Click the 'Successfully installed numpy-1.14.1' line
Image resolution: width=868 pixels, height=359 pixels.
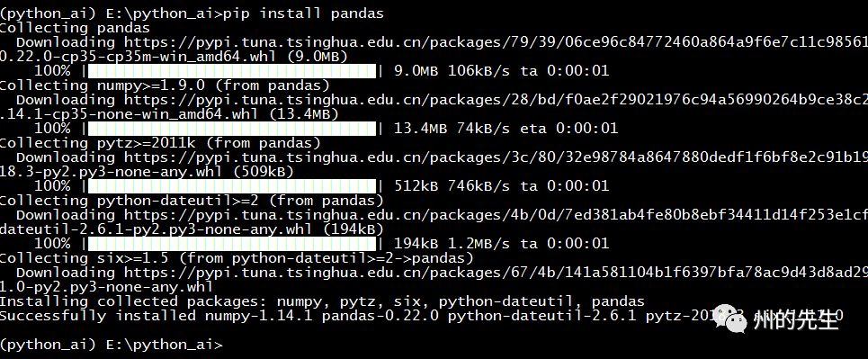(x=421, y=316)
